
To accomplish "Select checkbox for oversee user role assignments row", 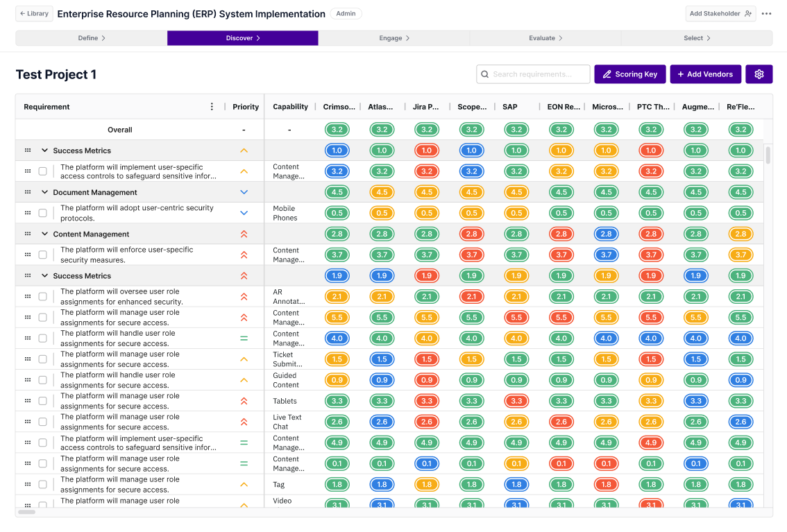I will [x=43, y=297].
